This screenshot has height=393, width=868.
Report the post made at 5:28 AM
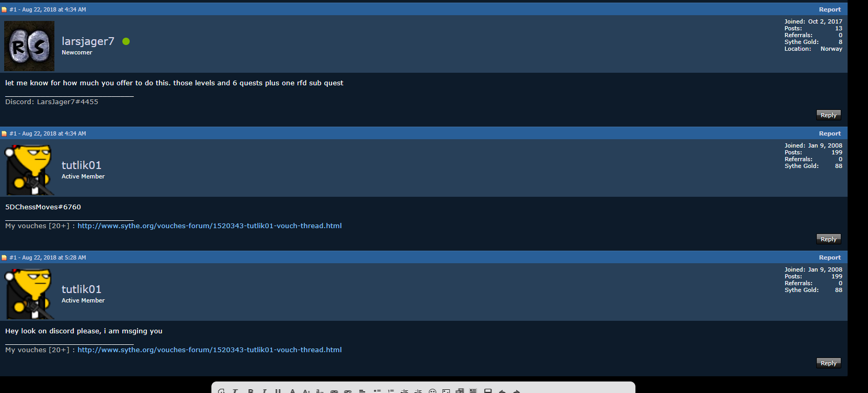[x=830, y=257]
